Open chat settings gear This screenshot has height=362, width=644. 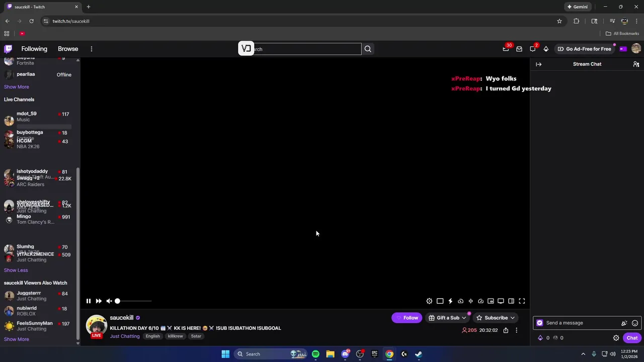pyautogui.click(x=616, y=338)
